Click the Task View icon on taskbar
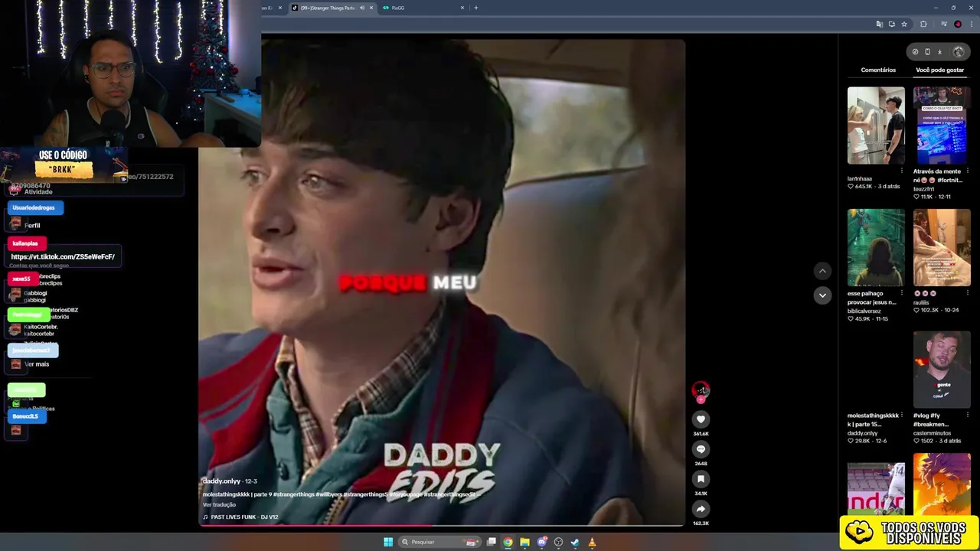Screen dimensions: 980x551 (491, 542)
